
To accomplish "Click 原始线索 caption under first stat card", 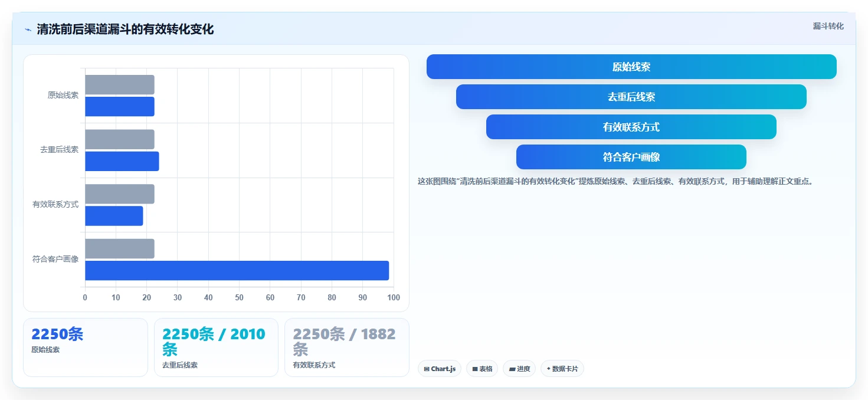I will (x=45, y=350).
